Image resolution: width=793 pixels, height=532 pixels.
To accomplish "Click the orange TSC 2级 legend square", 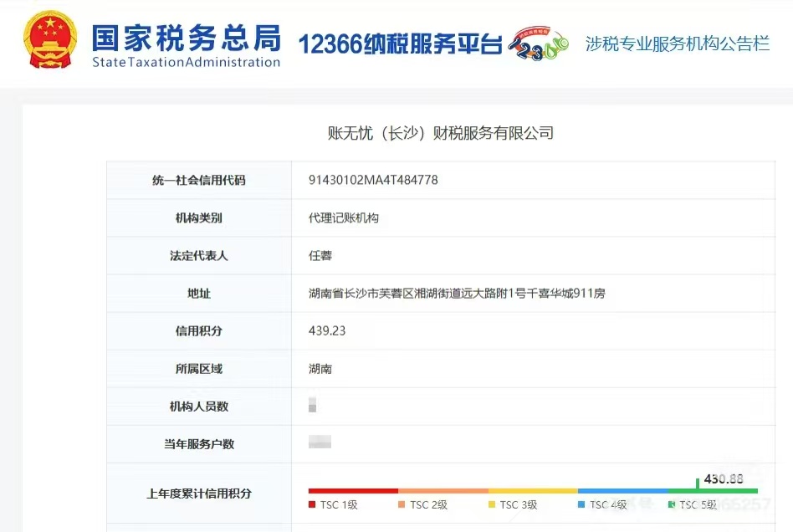I will click(x=402, y=505).
